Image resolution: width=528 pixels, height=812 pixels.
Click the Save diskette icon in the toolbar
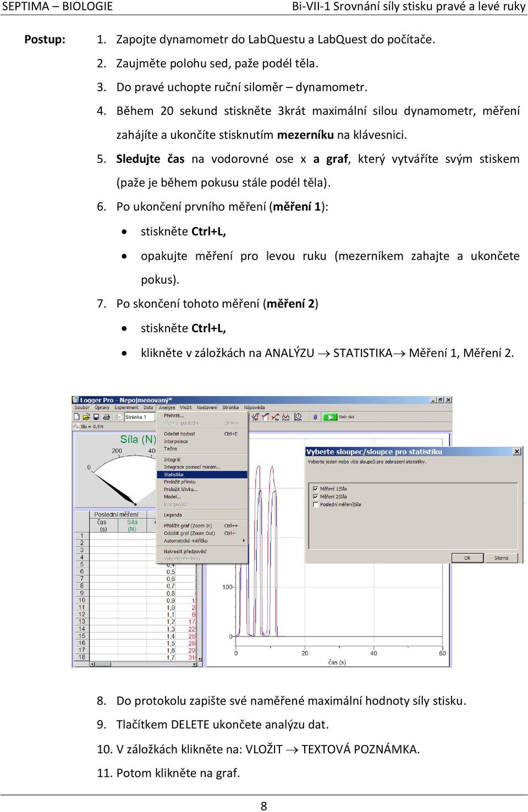[x=96, y=417]
